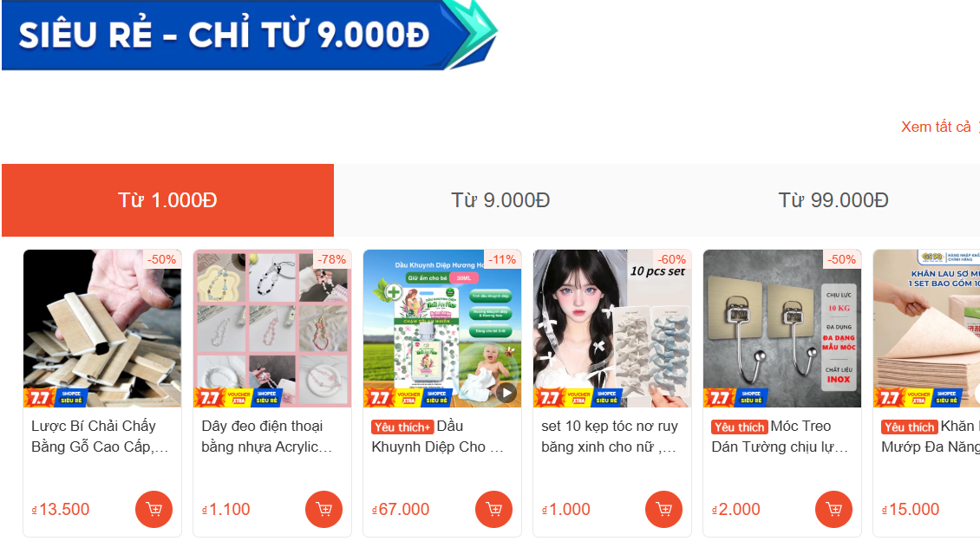Screen dimensions: 980x541
Task: Open Lược Bí Chải Chấy product title
Action: 100,436
